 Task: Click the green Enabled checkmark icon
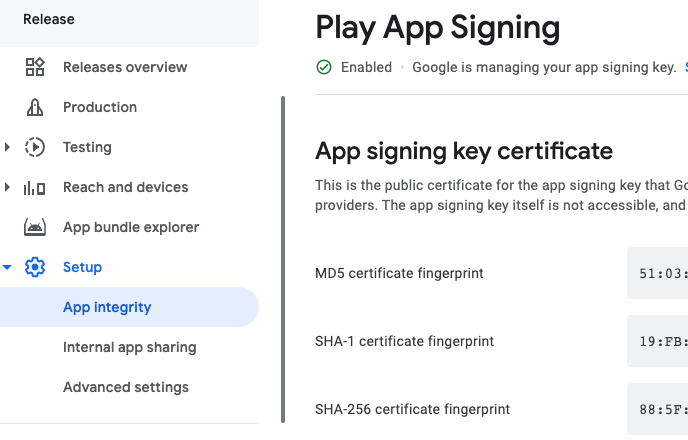pos(324,68)
